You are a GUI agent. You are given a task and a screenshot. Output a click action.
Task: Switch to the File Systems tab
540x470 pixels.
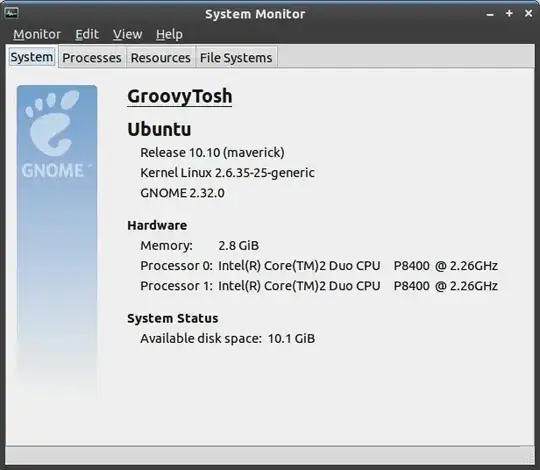click(236, 58)
